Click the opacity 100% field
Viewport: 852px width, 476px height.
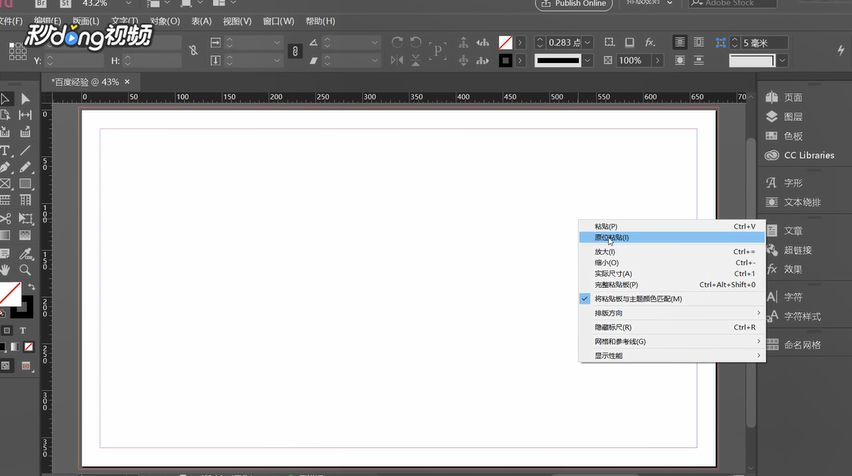coord(633,60)
